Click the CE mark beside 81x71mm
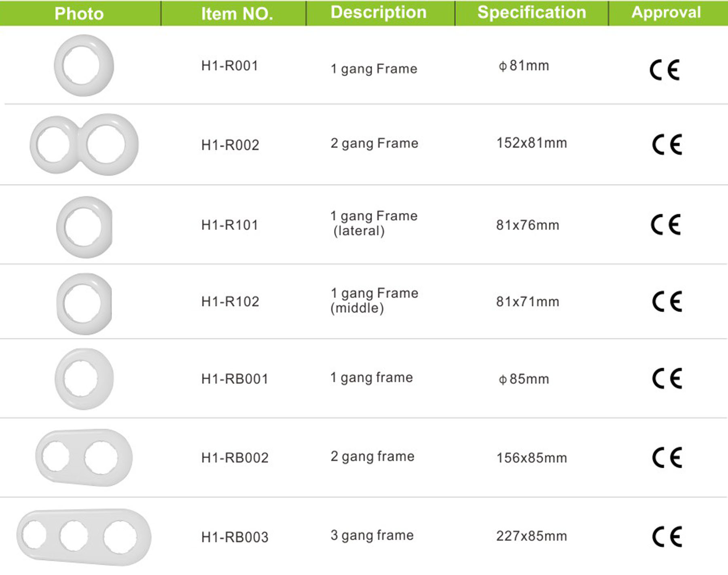 [667, 301]
